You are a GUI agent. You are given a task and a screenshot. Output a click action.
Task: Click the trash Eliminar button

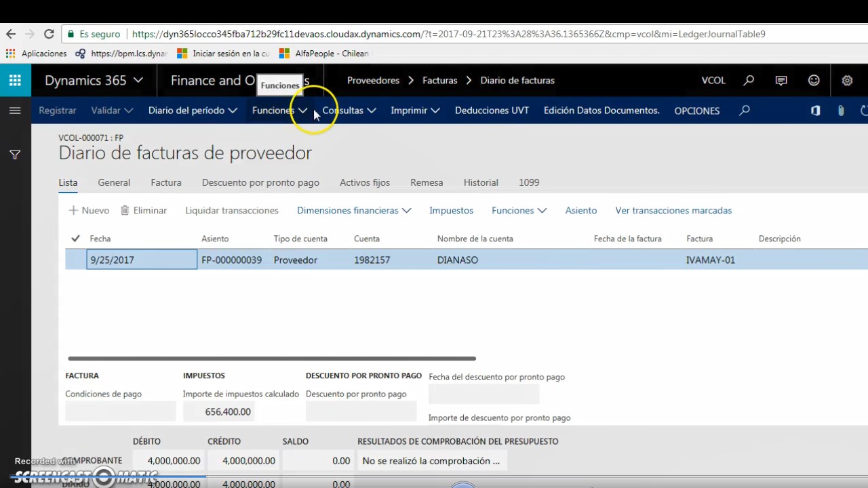click(144, 210)
